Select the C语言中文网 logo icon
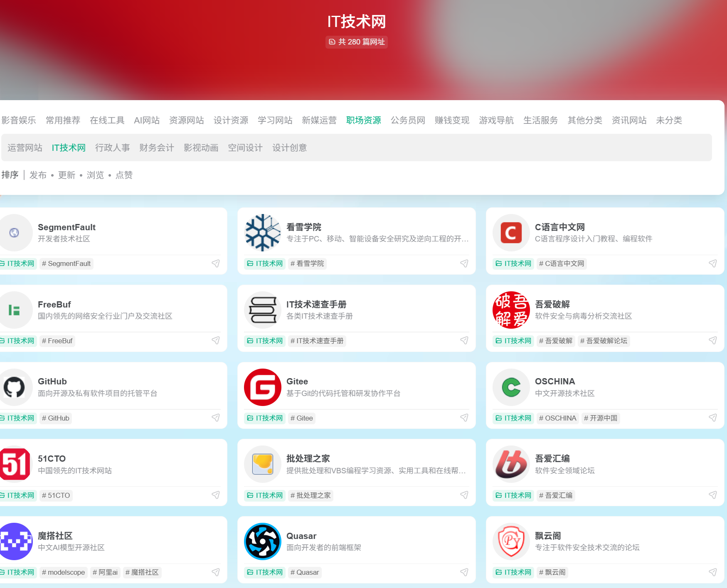Viewport: 727px width, 588px height. 511,233
